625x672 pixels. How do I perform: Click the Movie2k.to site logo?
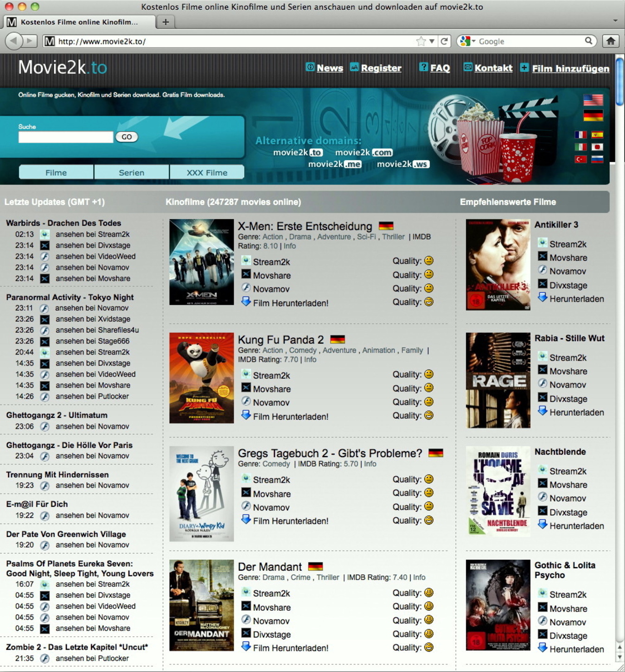[x=63, y=68]
